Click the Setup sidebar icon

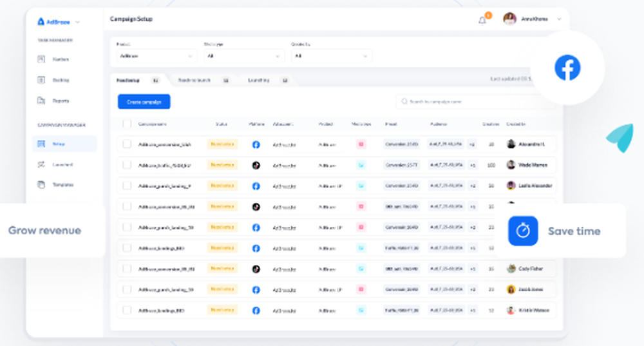tap(41, 144)
